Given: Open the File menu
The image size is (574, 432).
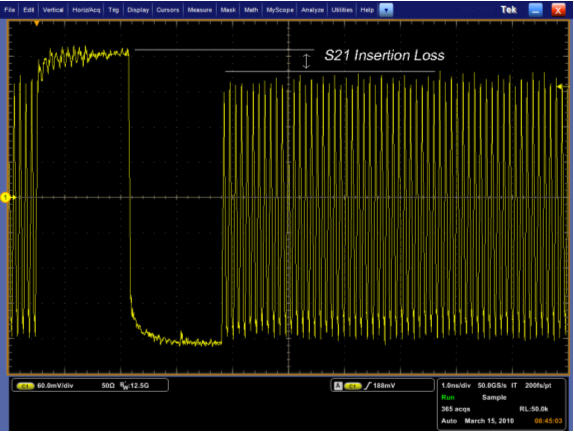Looking at the screenshot, I should [10, 10].
